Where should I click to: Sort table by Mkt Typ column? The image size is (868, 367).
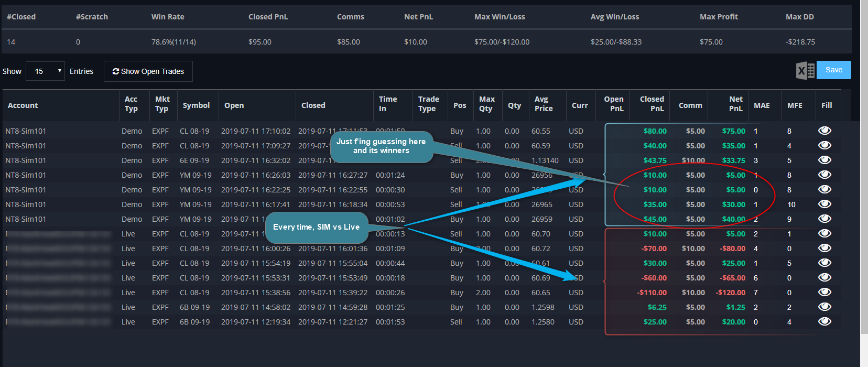click(x=164, y=105)
